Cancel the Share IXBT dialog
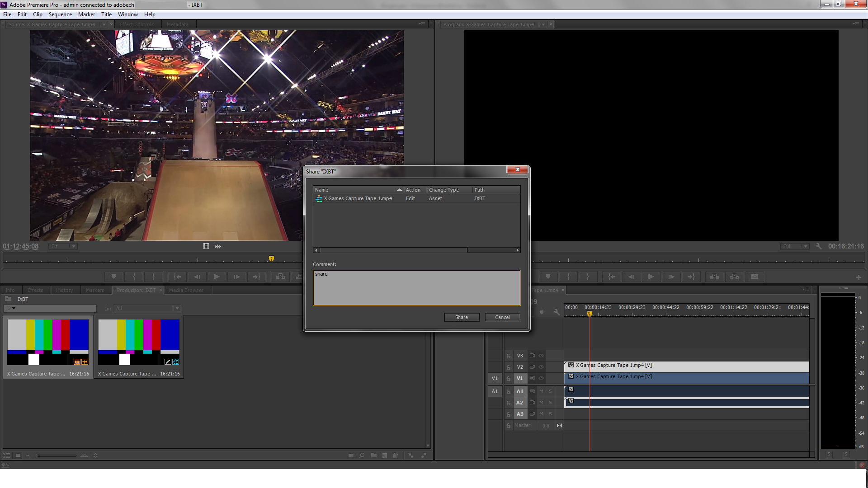The image size is (868, 488). point(502,317)
